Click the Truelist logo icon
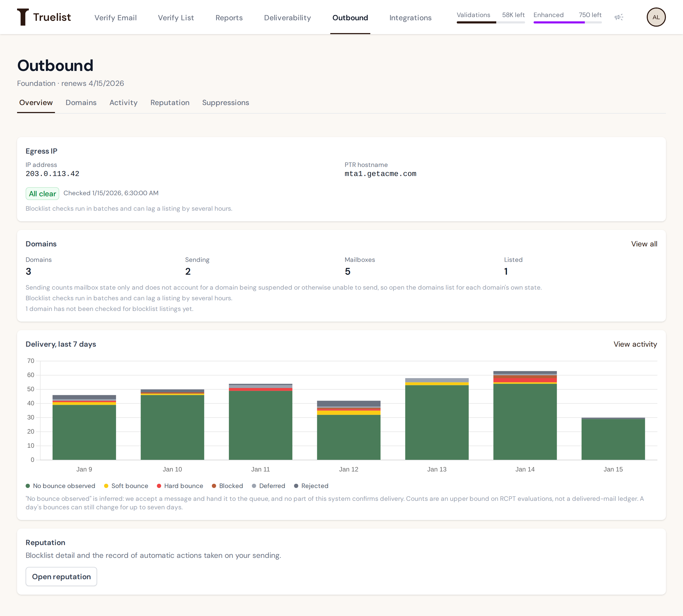683x616 pixels. point(23,17)
